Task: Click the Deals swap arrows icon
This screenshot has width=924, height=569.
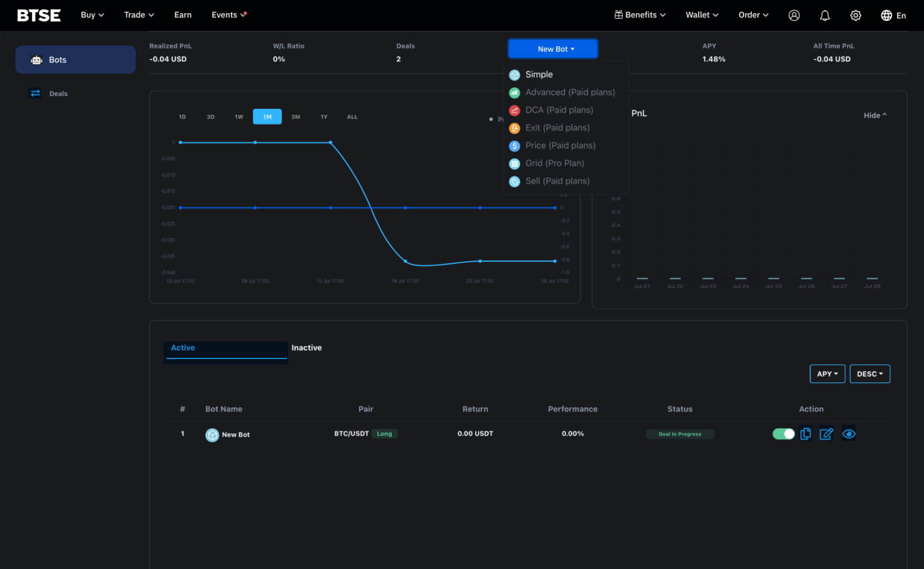Action: pyautogui.click(x=35, y=93)
